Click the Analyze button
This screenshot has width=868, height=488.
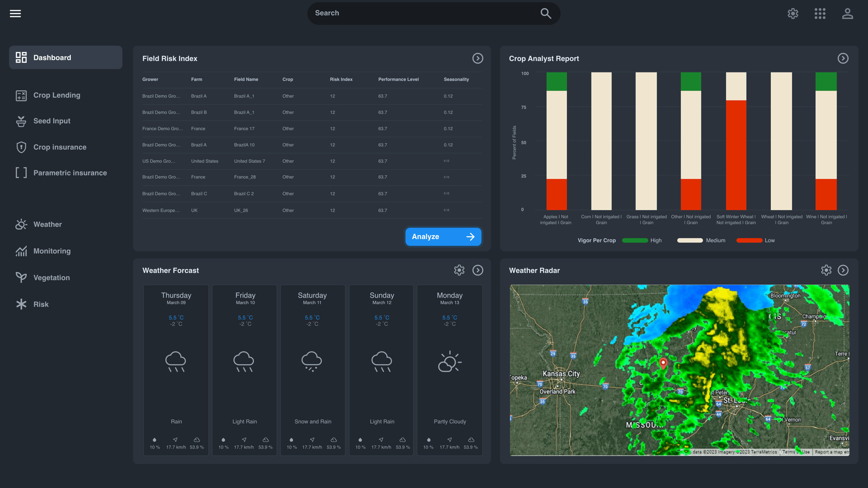443,237
